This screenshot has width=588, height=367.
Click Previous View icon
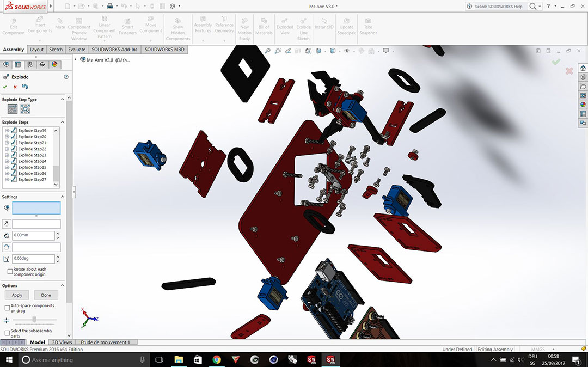(287, 51)
